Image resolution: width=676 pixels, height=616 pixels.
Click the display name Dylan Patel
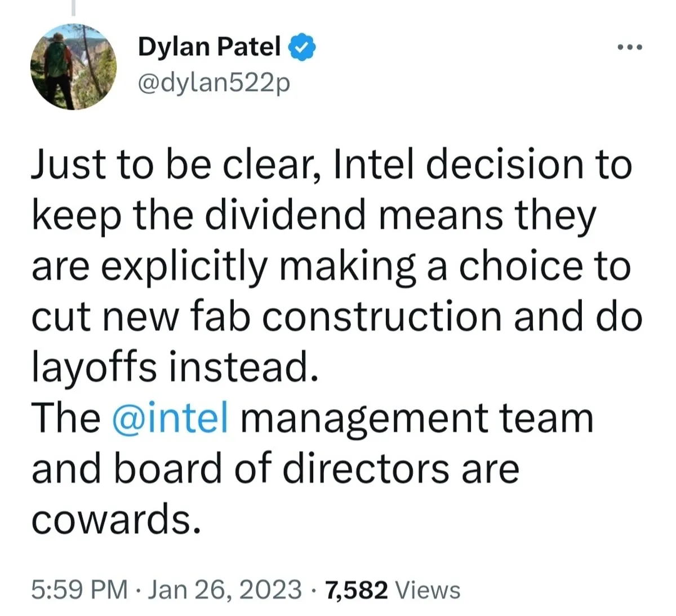click(x=209, y=47)
